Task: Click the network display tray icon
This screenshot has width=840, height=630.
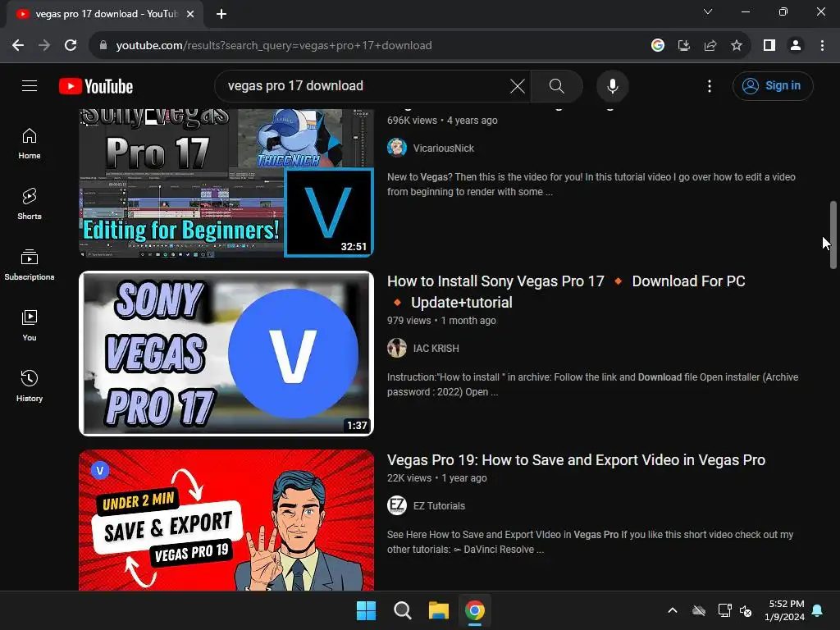Action: 724,610
